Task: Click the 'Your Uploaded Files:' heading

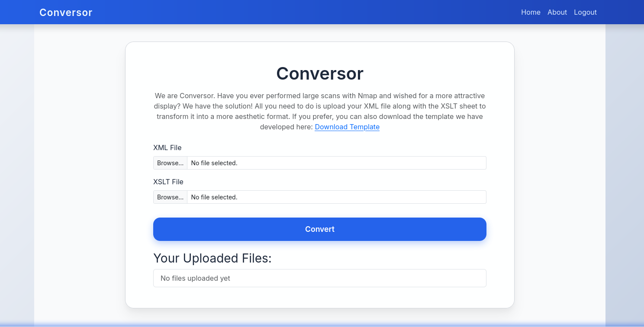Action: (x=212, y=258)
